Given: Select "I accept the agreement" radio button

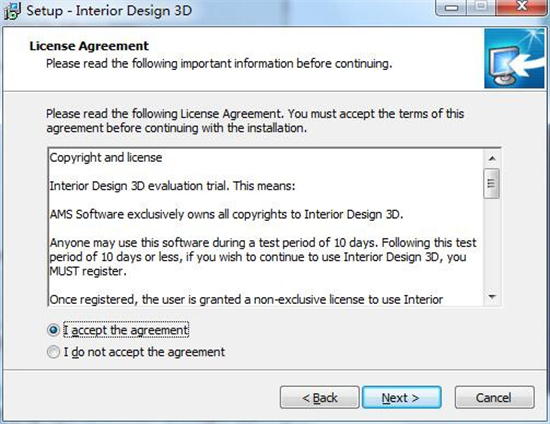Looking at the screenshot, I should click(53, 330).
